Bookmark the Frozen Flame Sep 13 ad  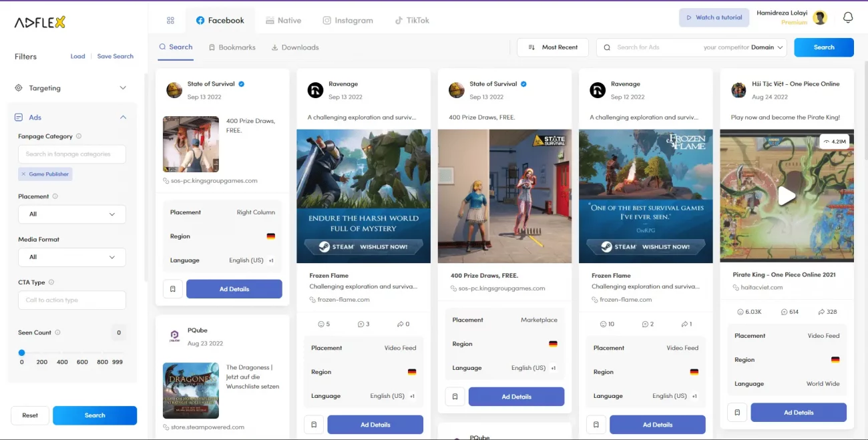pyautogui.click(x=314, y=425)
